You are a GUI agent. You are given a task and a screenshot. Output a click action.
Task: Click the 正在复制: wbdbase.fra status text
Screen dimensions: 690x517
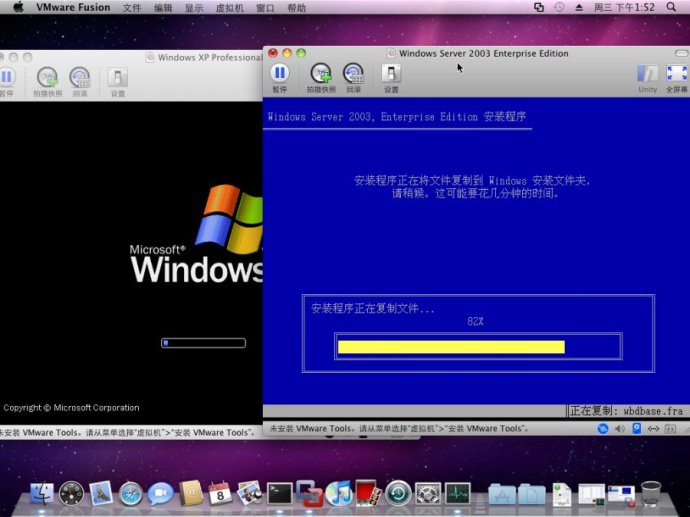pos(626,411)
